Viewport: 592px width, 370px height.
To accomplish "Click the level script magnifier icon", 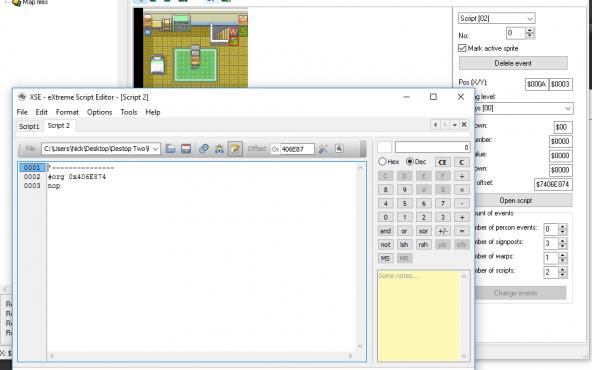I will (x=339, y=148).
